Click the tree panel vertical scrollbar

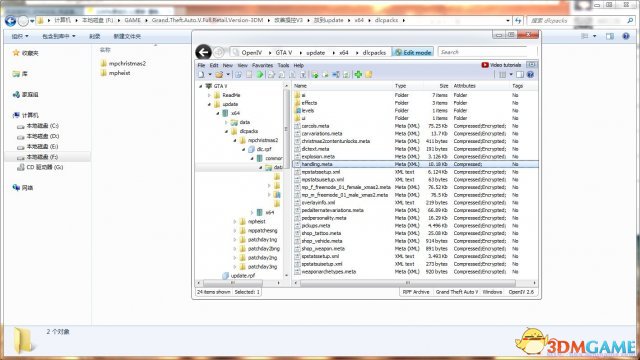[286, 180]
